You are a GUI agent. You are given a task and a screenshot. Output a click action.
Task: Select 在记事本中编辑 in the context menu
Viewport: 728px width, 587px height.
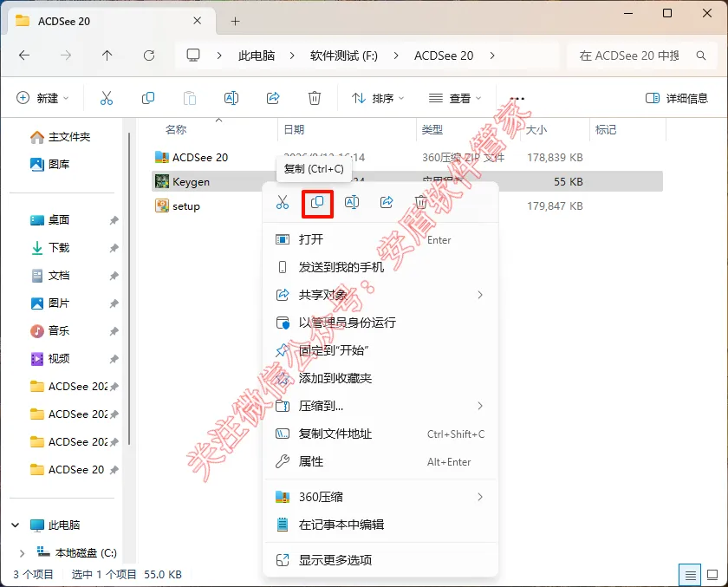pos(380,525)
